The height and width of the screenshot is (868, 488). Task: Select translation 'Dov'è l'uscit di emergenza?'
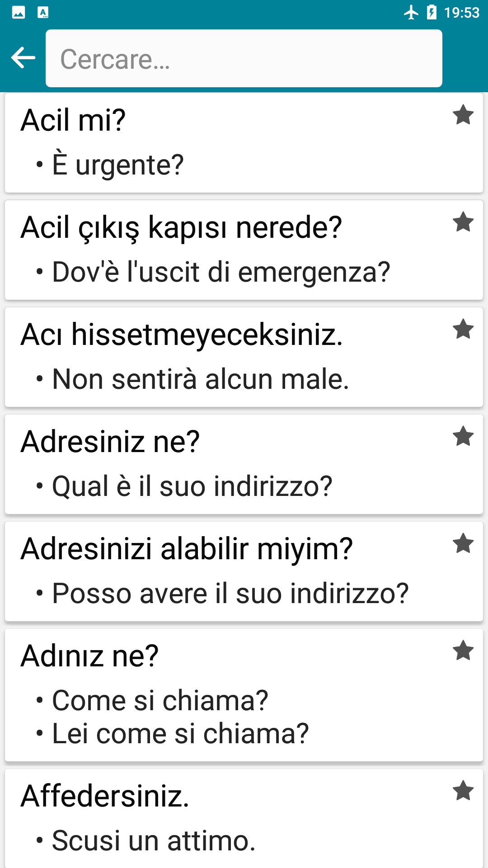click(x=221, y=272)
